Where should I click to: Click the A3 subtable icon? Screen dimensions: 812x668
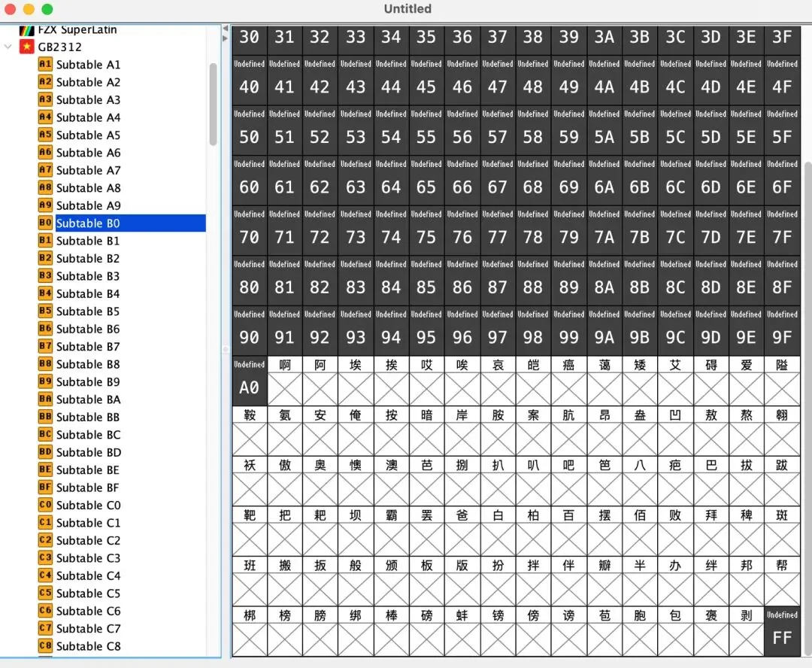(45, 99)
